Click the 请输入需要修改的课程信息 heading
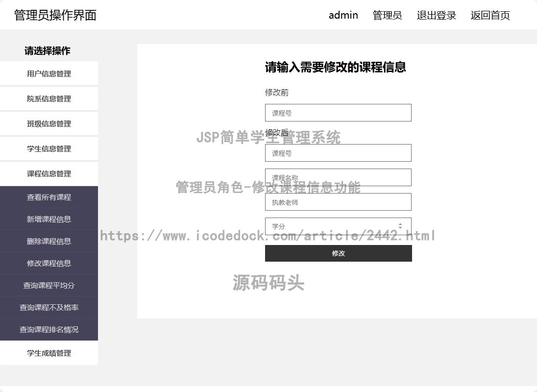This screenshot has height=392, width=537. pyautogui.click(x=335, y=67)
